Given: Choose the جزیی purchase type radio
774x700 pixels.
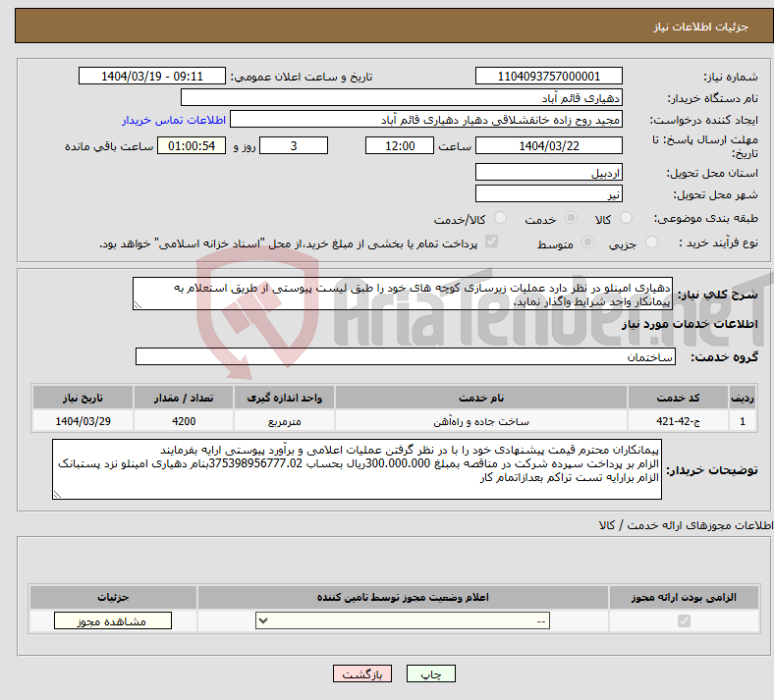Looking at the screenshot, I should point(651,242).
